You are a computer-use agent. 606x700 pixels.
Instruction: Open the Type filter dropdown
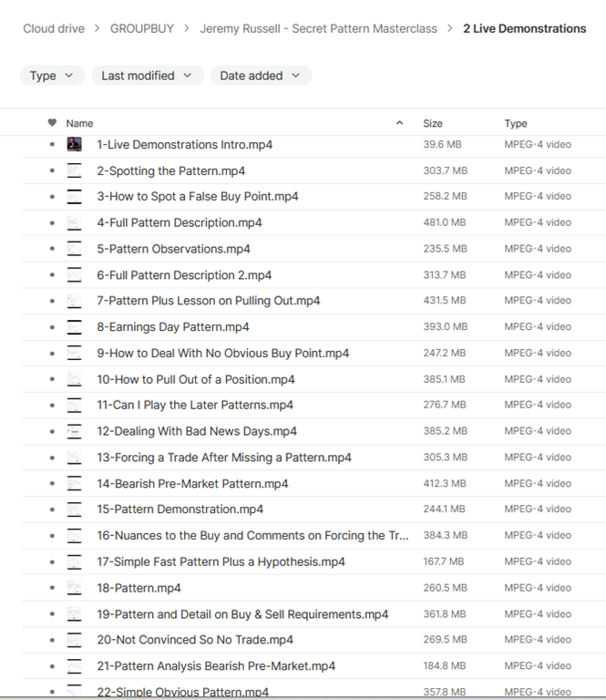52,76
